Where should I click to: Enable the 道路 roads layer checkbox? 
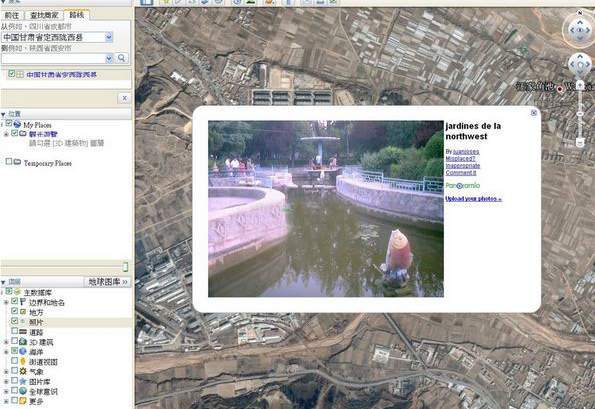(x=14, y=331)
